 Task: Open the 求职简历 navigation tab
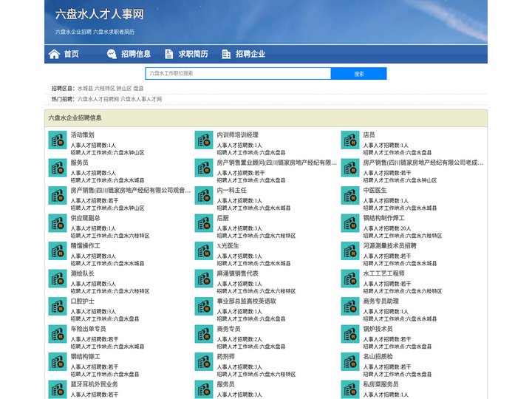tap(193, 54)
